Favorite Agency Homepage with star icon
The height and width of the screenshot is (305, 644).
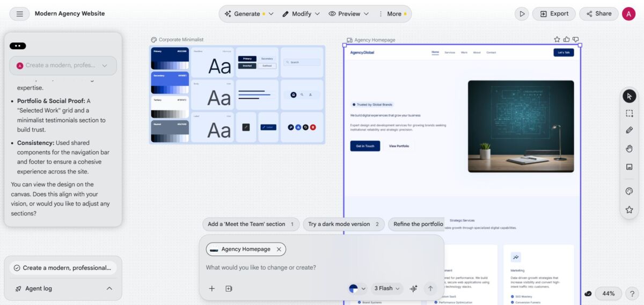557,39
